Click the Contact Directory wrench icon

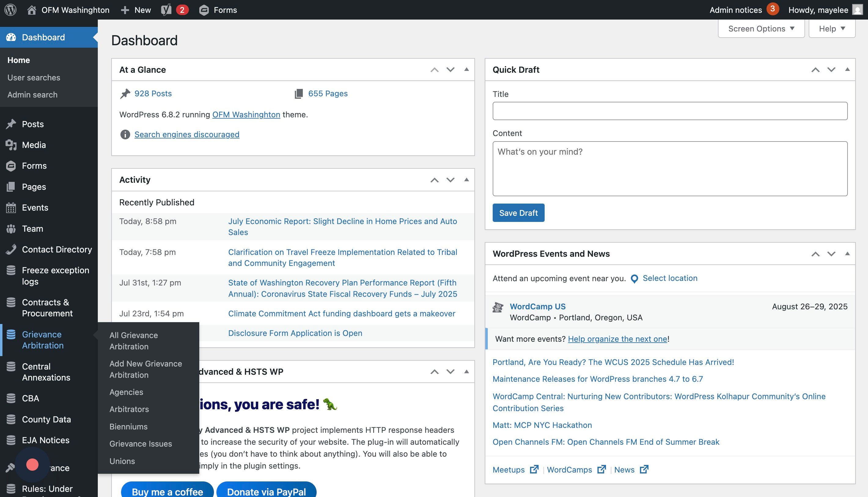[x=11, y=249]
